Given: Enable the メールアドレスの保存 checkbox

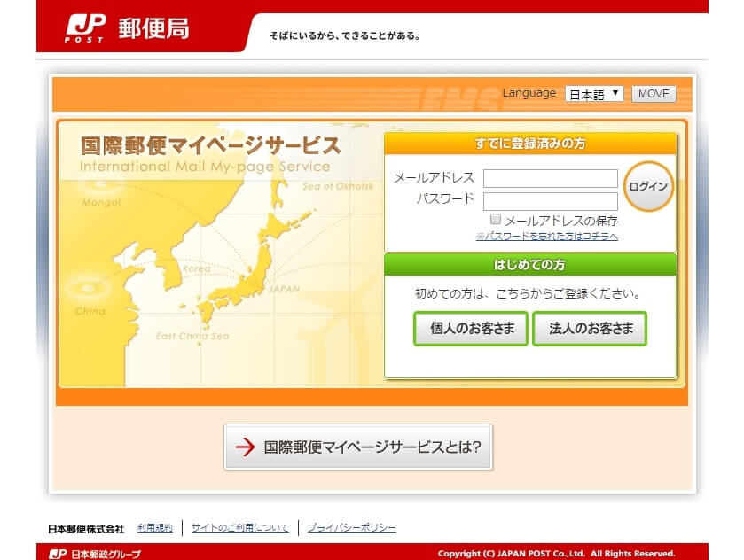Looking at the screenshot, I should [496, 219].
